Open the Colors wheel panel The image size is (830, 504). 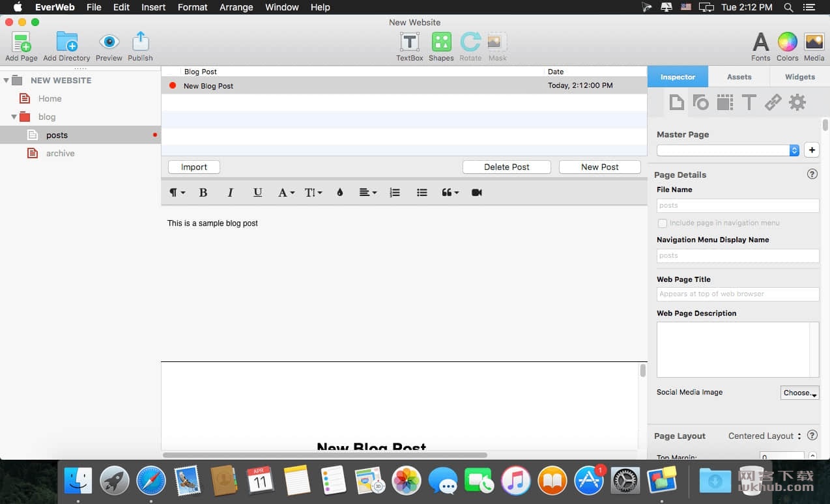pyautogui.click(x=787, y=42)
